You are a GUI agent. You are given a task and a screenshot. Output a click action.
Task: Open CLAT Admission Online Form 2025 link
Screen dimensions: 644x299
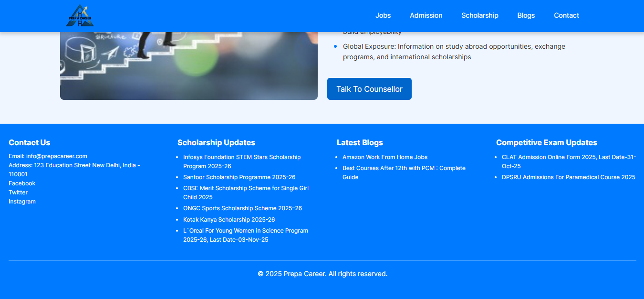[x=568, y=157]
